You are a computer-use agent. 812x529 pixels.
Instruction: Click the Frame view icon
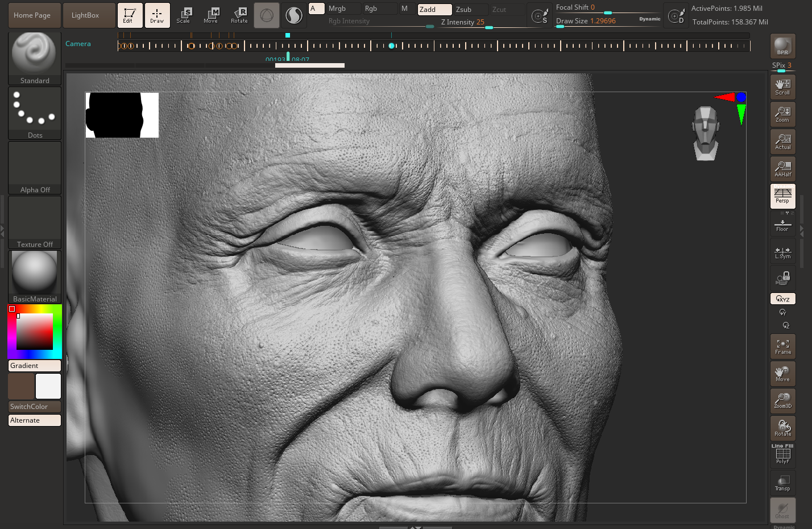tap(782, 346)
